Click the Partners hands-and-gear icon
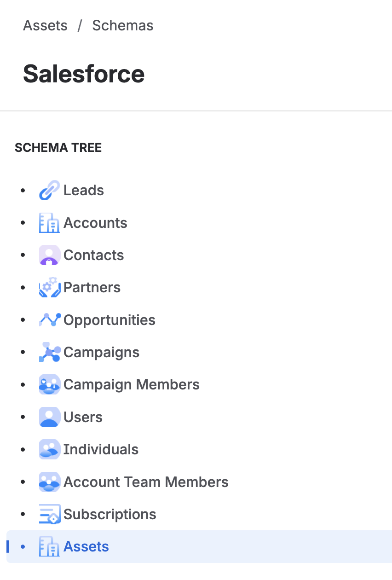The height and width of the screenshot is (580, 392). pyautogui.click(x=50, y=288)
